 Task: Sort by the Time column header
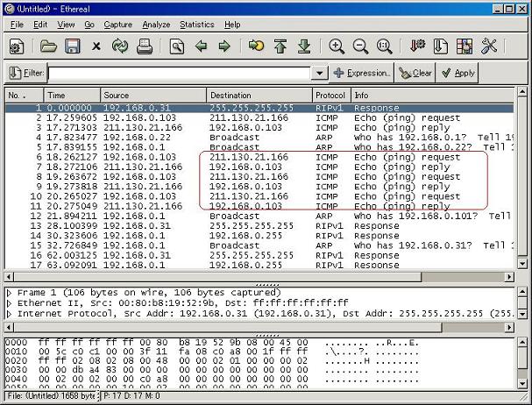click(x=72, y=96)
